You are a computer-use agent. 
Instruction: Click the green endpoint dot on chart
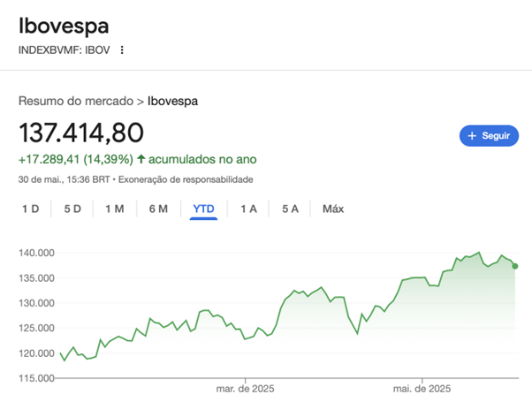[x=515, y=266]
